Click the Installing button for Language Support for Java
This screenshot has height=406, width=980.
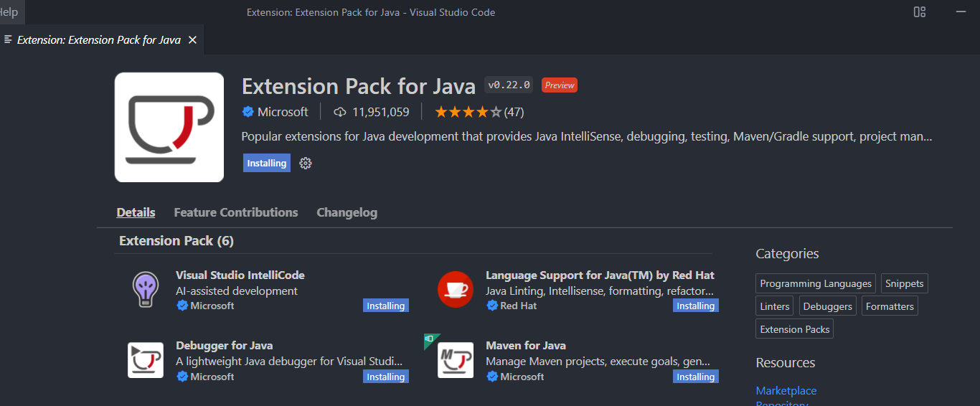click(696, 306)
